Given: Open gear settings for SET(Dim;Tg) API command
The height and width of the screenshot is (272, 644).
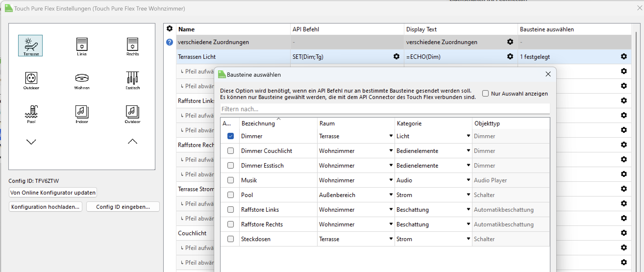Looking at the screenshot, I should [x=396, y=57].
